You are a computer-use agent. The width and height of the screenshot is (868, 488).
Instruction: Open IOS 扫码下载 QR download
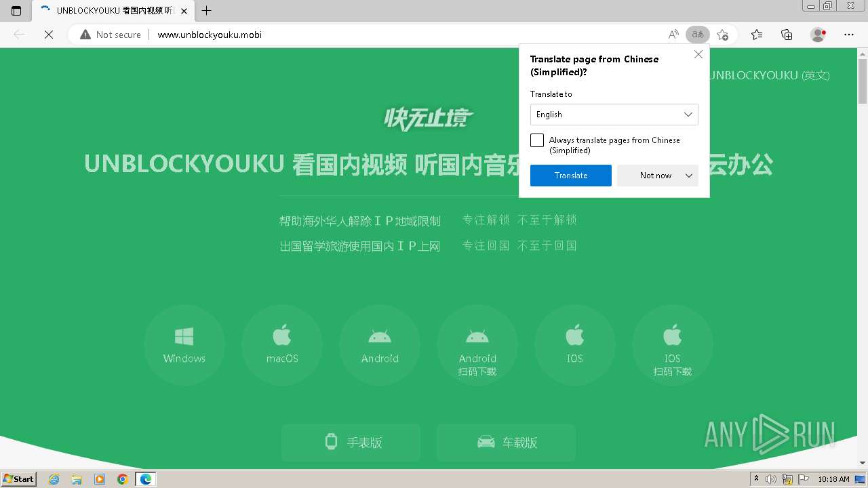coord(673,345)
